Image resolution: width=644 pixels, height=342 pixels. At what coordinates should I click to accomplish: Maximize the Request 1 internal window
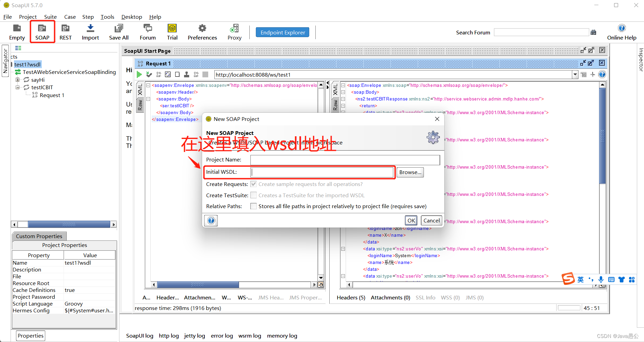coord(591,63)
